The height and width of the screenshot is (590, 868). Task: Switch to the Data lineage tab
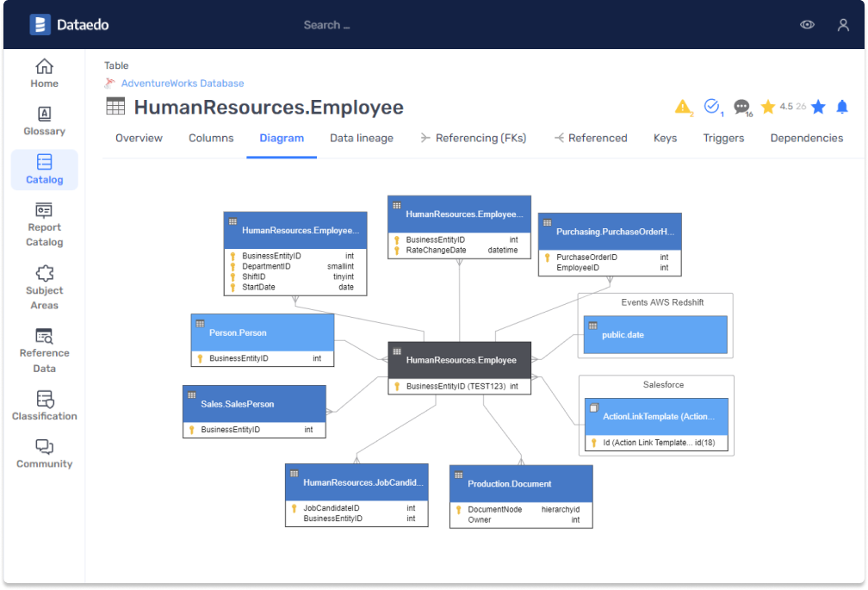(x=362, y=138)
